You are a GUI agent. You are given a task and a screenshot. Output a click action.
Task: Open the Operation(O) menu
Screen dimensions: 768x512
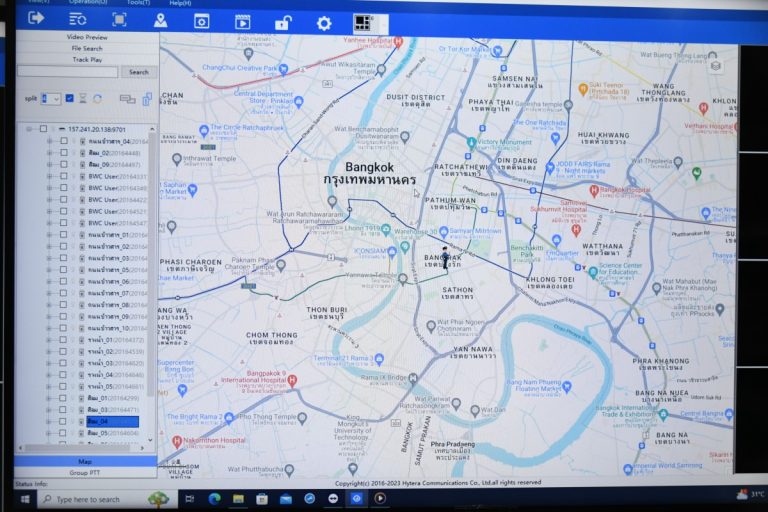(x=88, y=2)
